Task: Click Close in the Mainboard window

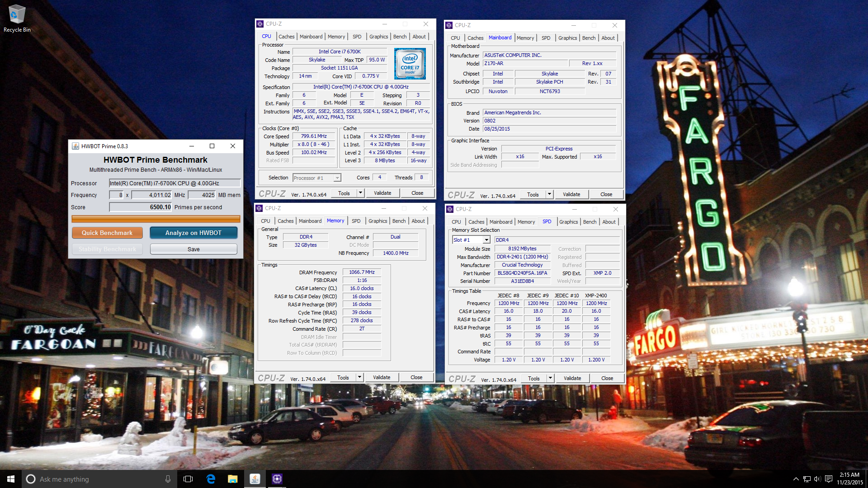Action: click(x=606, y=194)
